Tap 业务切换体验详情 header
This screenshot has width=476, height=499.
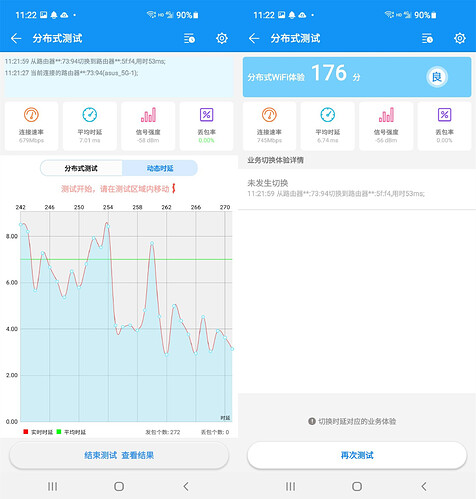pyautogui.click(x=275, y=160)
